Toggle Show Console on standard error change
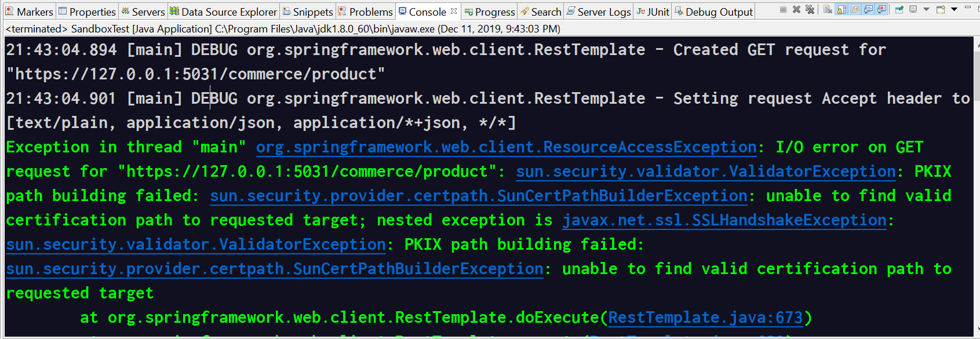The height and width of the screenshot is (339, 980). click(x=881, y=10)
